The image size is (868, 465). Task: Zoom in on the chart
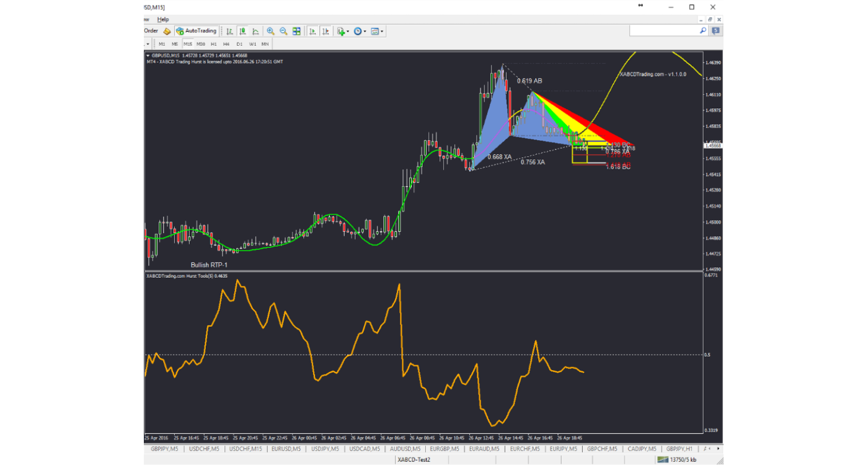coord(270,30)
